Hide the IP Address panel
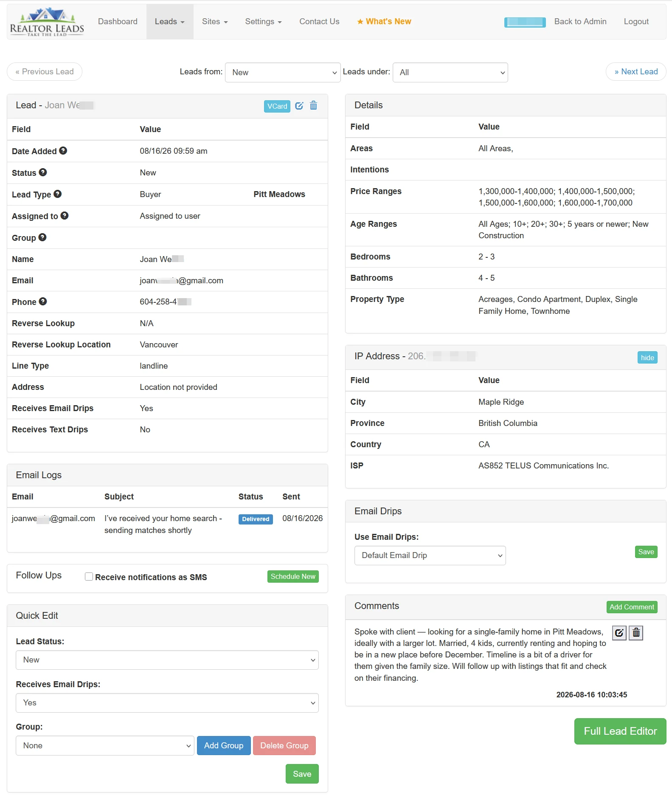 coord(647,358)
